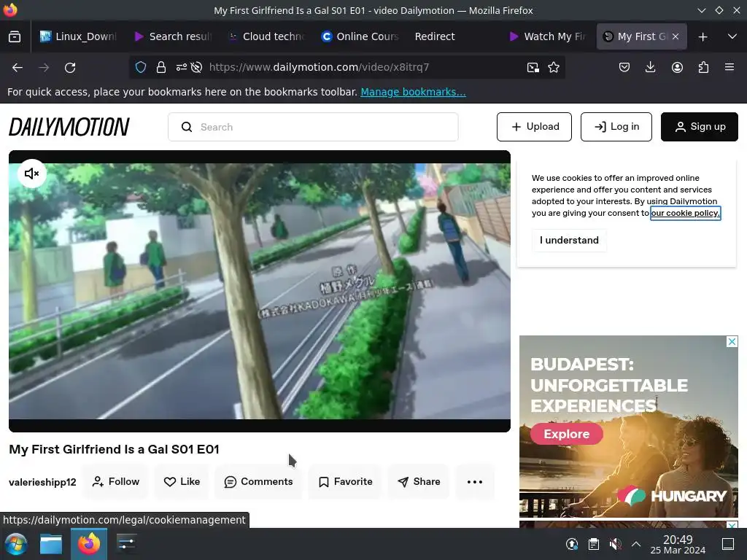Click the Sign up button

point(700,127)
